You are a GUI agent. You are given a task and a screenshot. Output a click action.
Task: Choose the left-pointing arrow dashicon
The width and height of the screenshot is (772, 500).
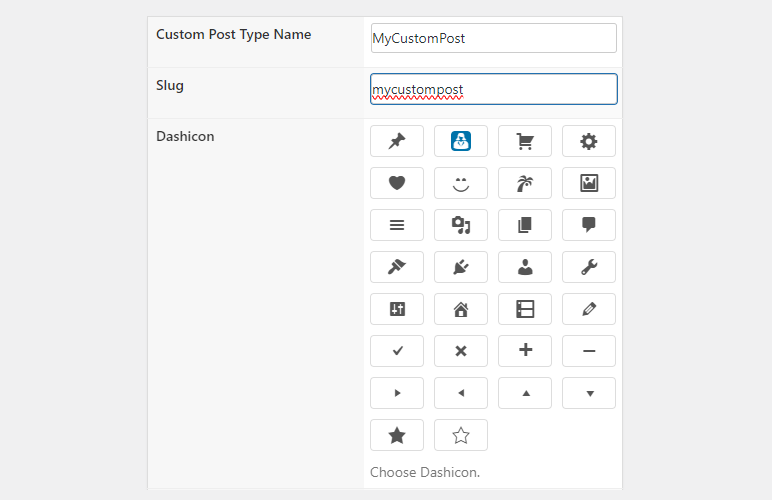[x=461, y=393]
